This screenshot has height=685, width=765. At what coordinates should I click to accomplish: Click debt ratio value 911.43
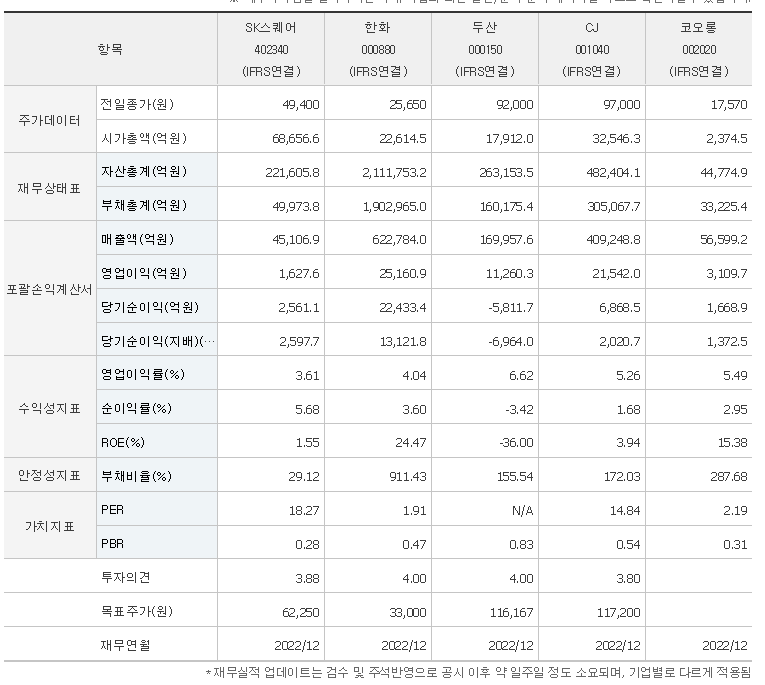point(408,476)
